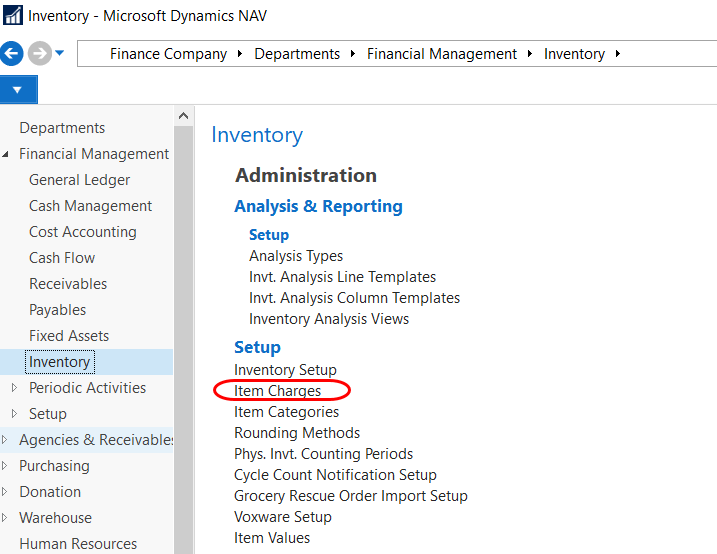Screen dimensions: 717x554
Task: Select Fixed Assets in navigation pane
Action: tap(69, 336)
